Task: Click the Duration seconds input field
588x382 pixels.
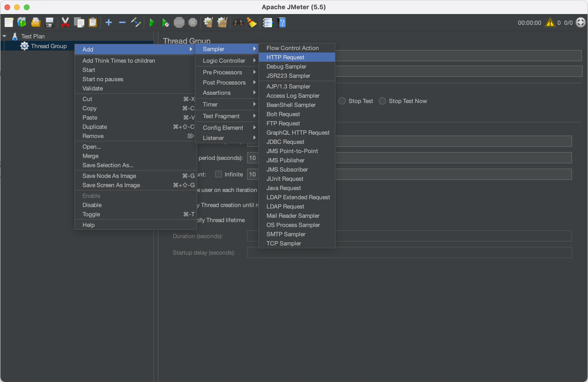Action: (x=409, y=236)
